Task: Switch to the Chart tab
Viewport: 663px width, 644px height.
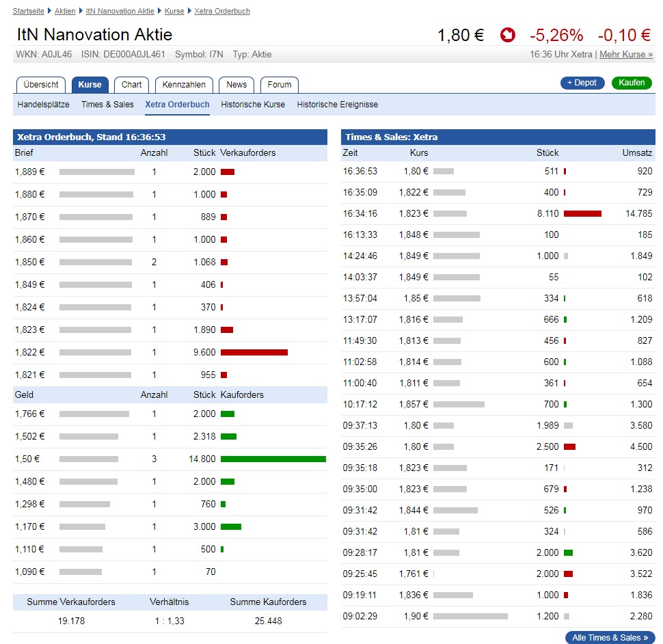Action: pos(132,85)
